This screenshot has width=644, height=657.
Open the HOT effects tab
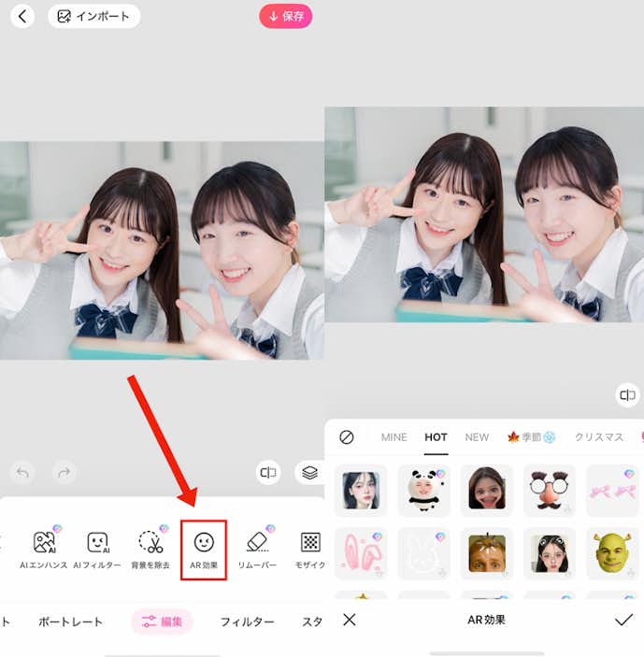pos(436,437)
